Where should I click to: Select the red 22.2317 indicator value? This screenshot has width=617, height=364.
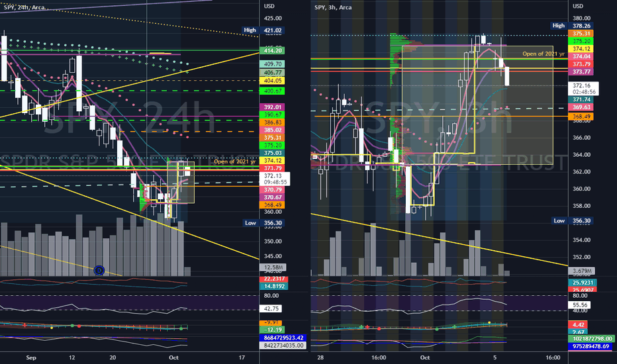(273, 279)
